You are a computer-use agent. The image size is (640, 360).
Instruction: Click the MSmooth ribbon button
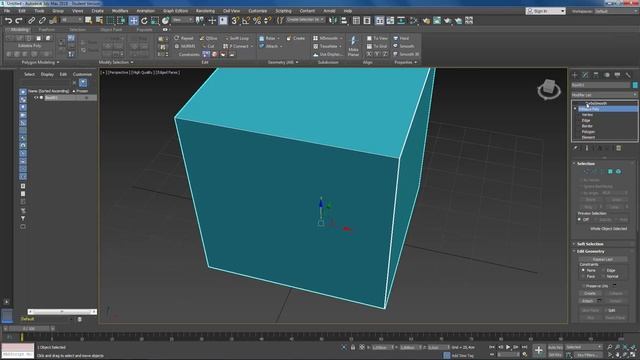tap(327, 38)
